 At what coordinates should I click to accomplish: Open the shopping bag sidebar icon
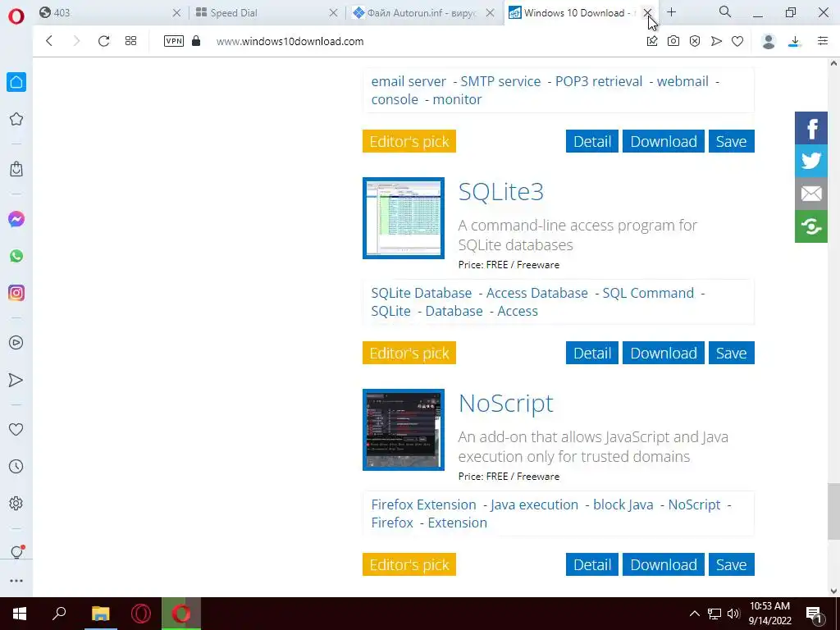[x=16, y=169]
